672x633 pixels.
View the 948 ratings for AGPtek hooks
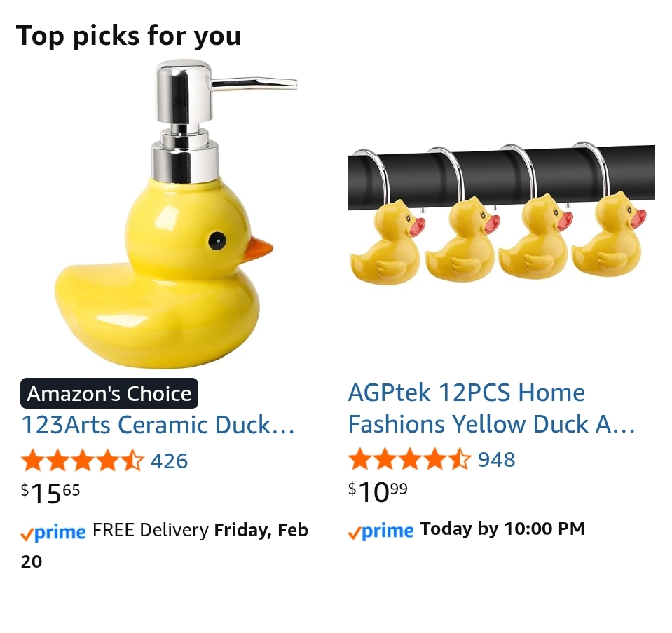pos(496,459)
